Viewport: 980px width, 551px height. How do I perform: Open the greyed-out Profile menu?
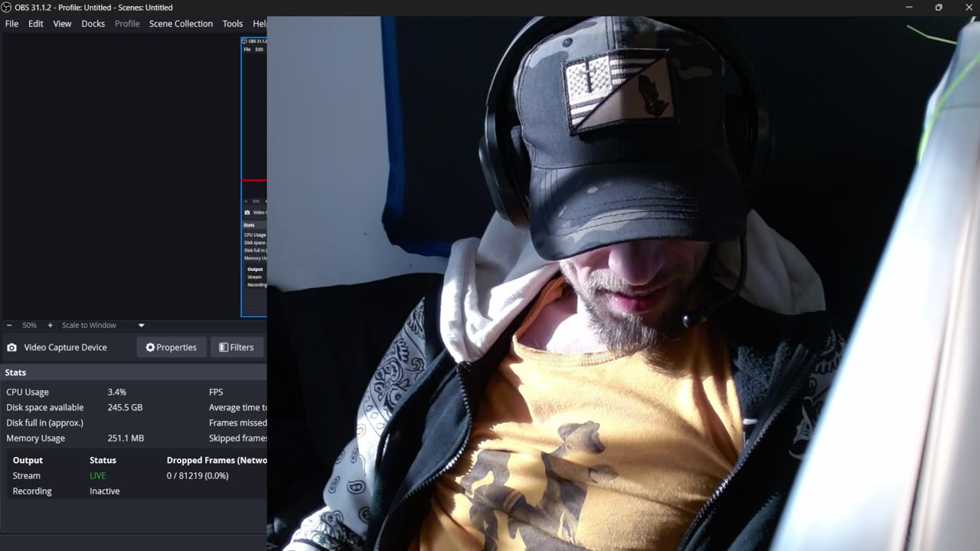(127, 24)
